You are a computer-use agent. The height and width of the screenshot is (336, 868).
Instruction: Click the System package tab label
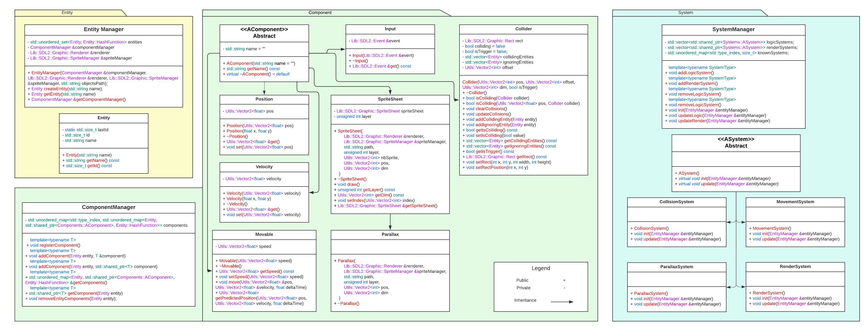pos(685,12)
